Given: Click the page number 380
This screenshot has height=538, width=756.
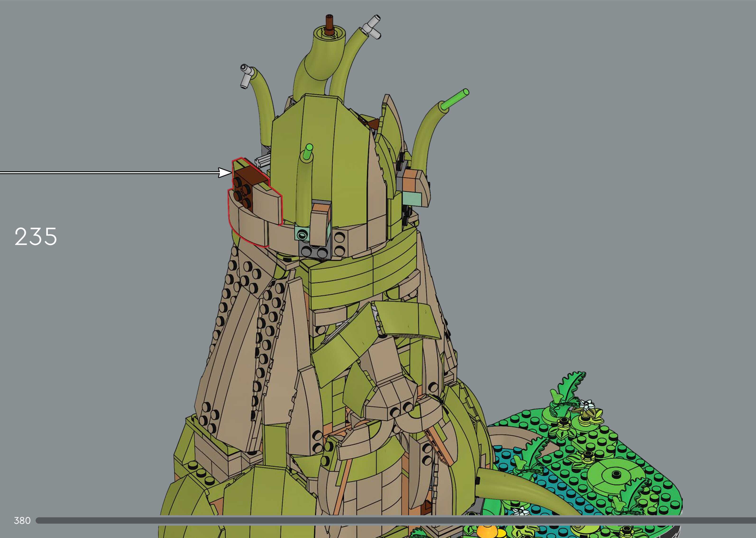Looking at the screenshot, I should [x=22, y=520].
